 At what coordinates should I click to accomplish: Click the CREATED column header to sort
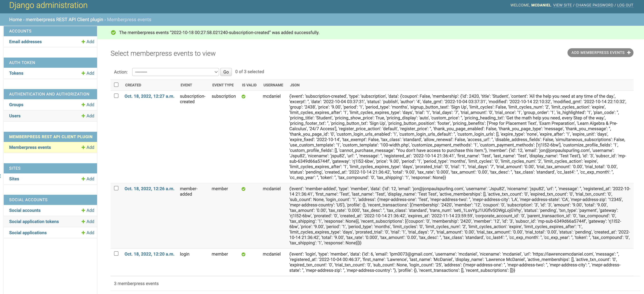[x=133, y=85]
